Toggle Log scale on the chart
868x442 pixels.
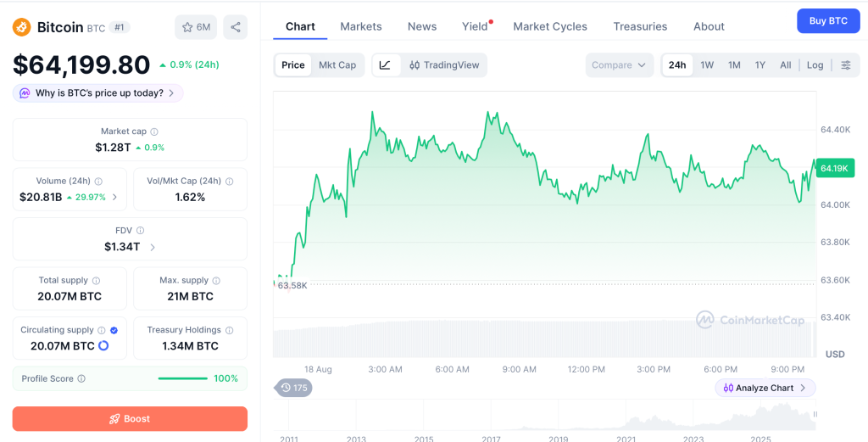[815, 64]
